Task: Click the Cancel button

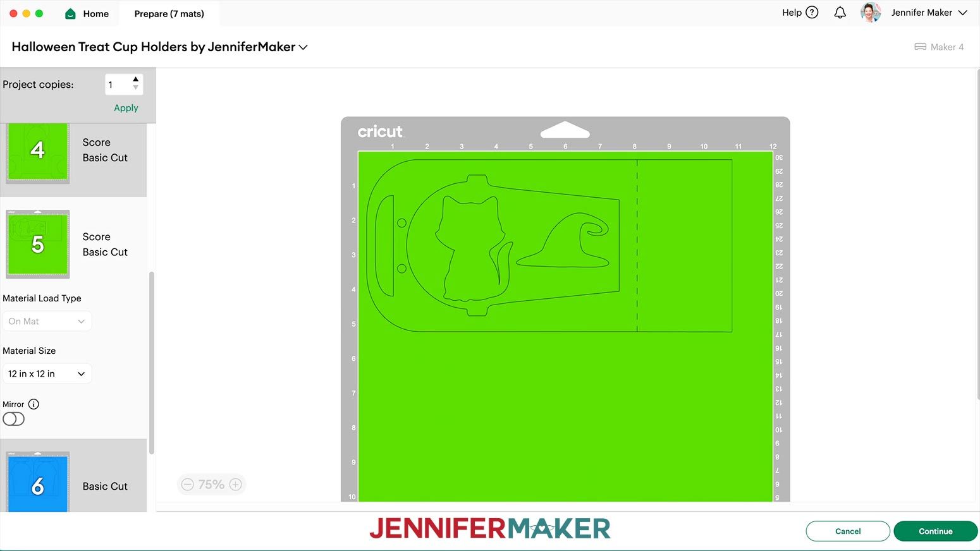Action: pyautogui.click(x=848, y=531)
